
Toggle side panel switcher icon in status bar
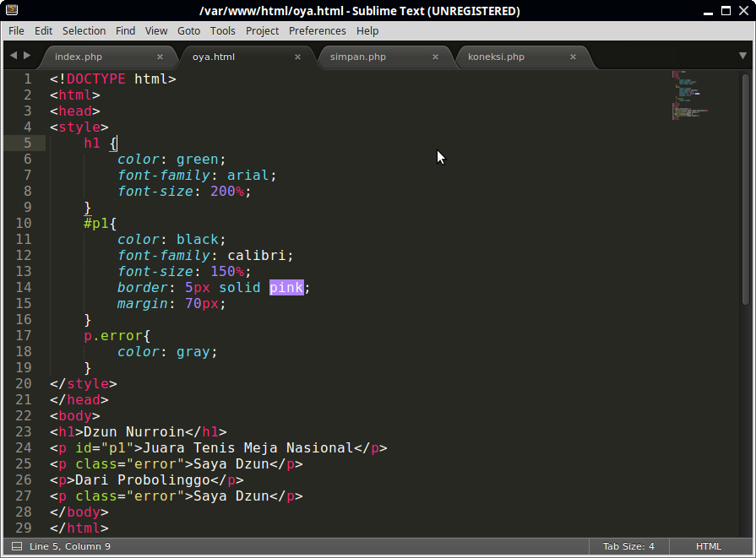[x=17, y=546]
